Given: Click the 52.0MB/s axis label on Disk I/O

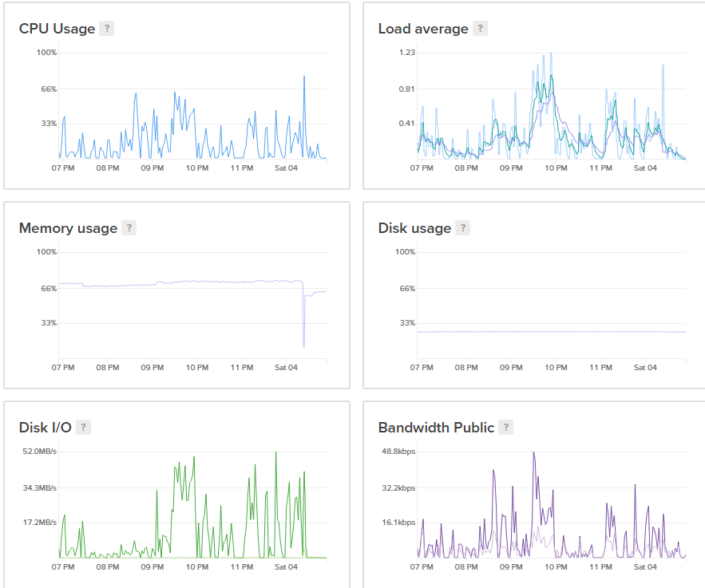Looking at the screenshot, I should (x=40, y=452).
